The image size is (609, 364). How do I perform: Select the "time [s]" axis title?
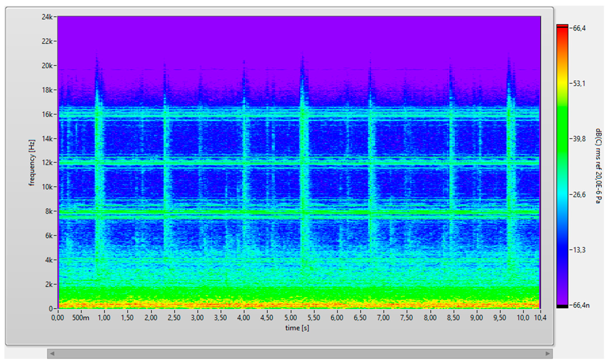pos(297,328)
